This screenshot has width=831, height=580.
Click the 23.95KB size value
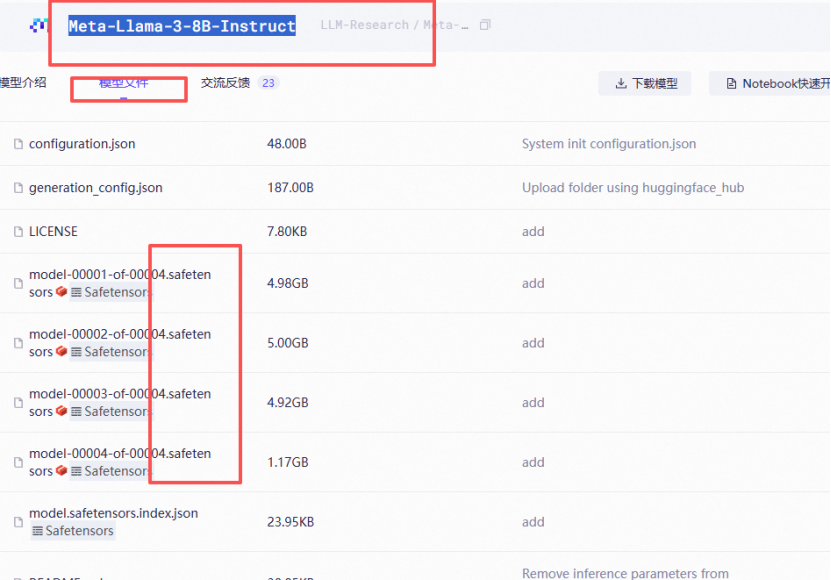[x=290, y=522]
